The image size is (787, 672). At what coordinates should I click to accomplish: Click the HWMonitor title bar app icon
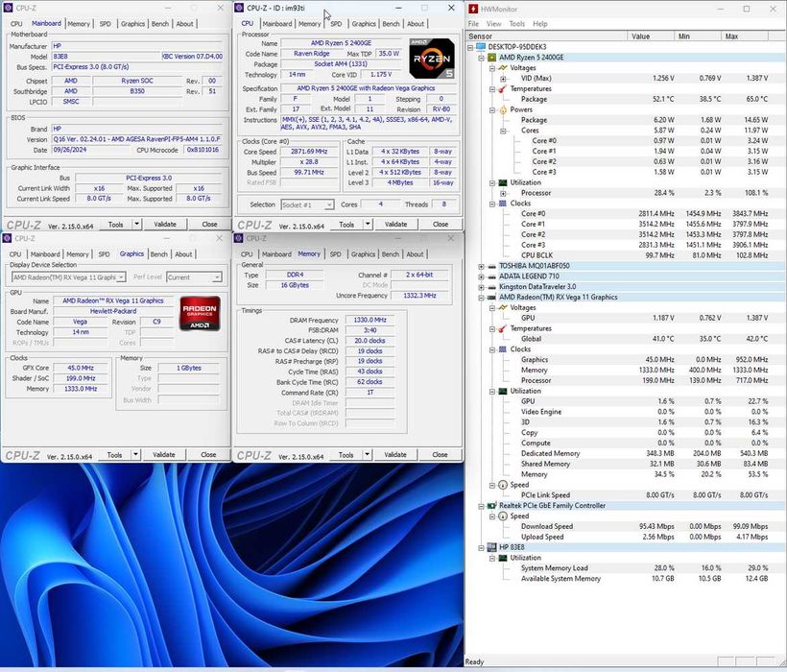(x=473, y=8)
